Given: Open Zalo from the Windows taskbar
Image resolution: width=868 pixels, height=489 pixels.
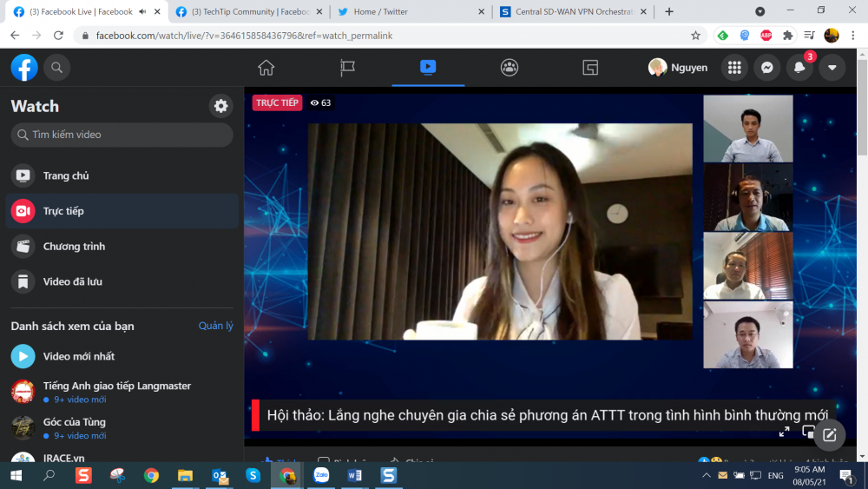Looking at the screenshot, I should pyautogui.click(x=321, y=475).
